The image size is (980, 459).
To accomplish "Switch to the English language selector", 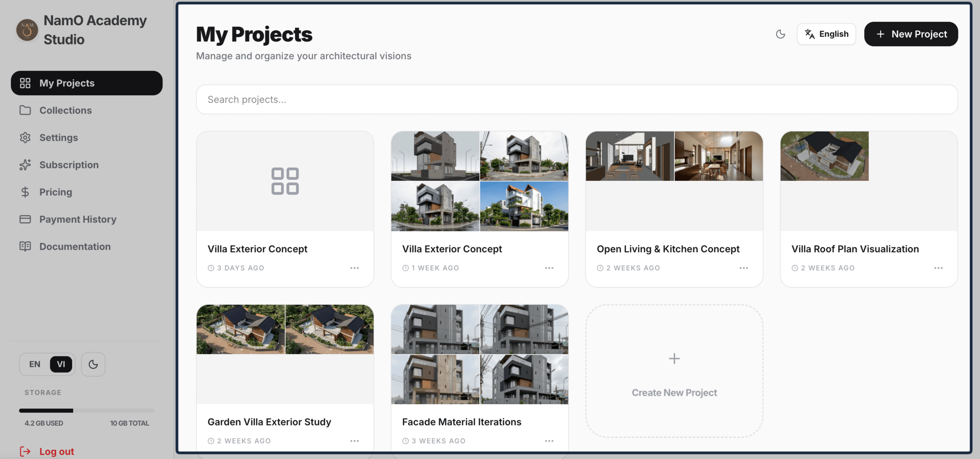I will (x=826, y=34).
